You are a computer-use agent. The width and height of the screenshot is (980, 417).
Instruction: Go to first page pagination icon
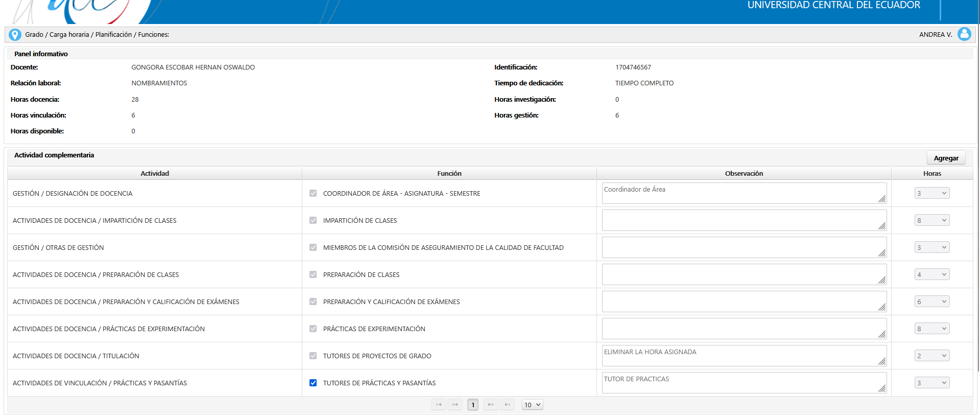coord(439,405)
